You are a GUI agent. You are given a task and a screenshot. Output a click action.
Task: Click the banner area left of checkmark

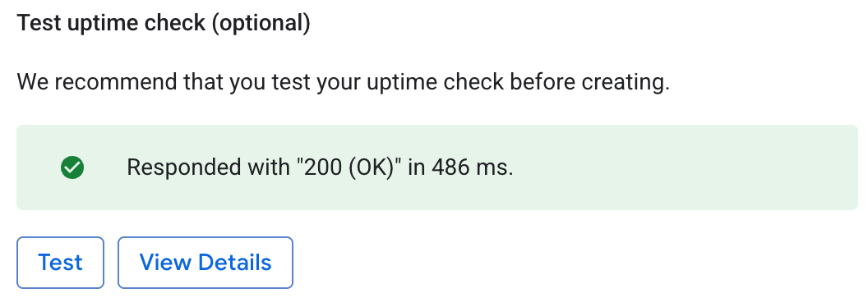pyautogui.click(x=39, y=167)
